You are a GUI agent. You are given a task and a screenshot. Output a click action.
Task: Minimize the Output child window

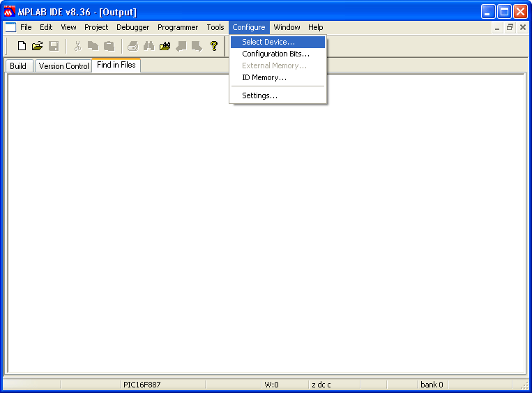[x=497, y=27]
